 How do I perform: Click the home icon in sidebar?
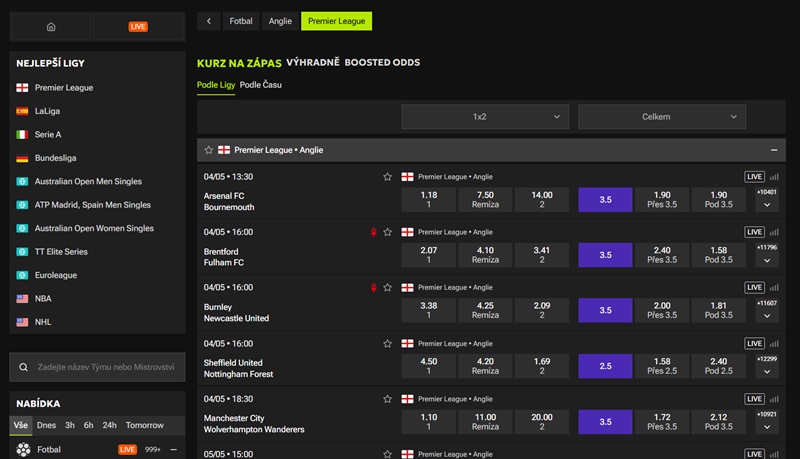tap(51, 27)
